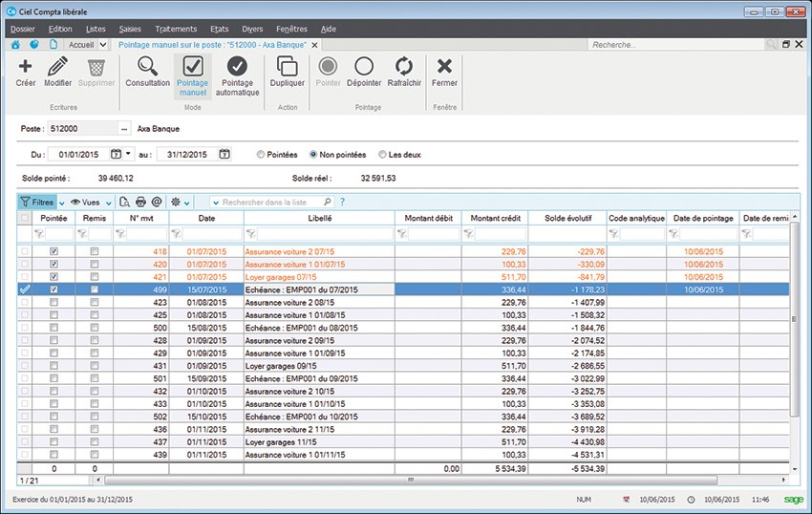The image size is (812, 514).
Task: Click the blue globe icon in tab bar
Action: pyautogui.click(x=34, y=45)
